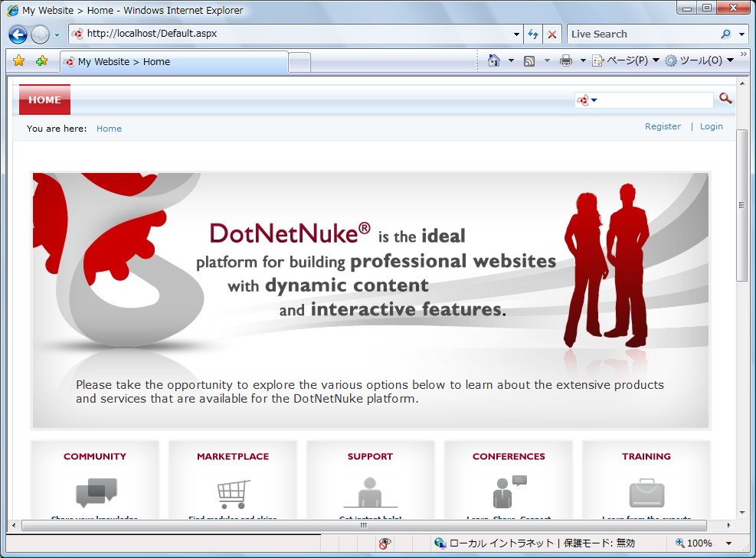Viewport: 756px width, 558px height.
Task: Click the 100% zoom level button
Action: 694,543
